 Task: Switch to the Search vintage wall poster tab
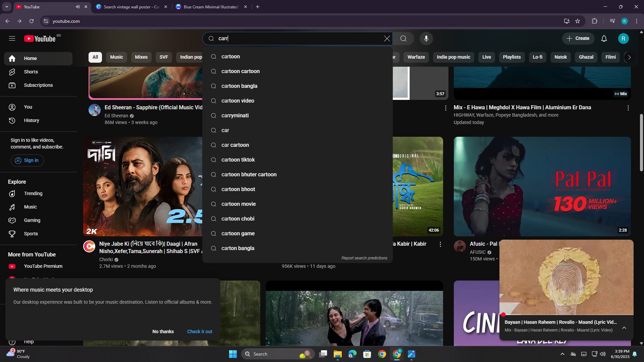click(131, 7)
